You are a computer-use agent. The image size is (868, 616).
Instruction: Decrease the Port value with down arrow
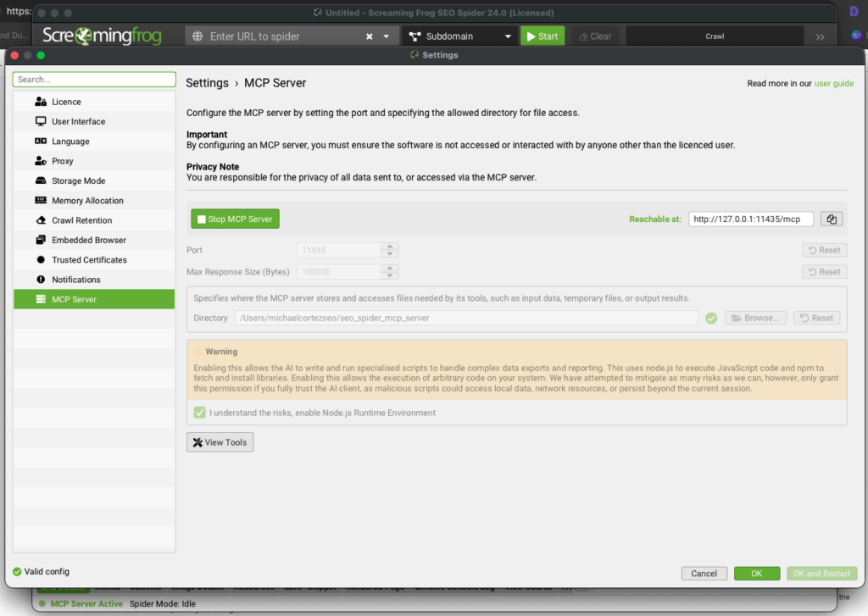[x=390, y=253]
